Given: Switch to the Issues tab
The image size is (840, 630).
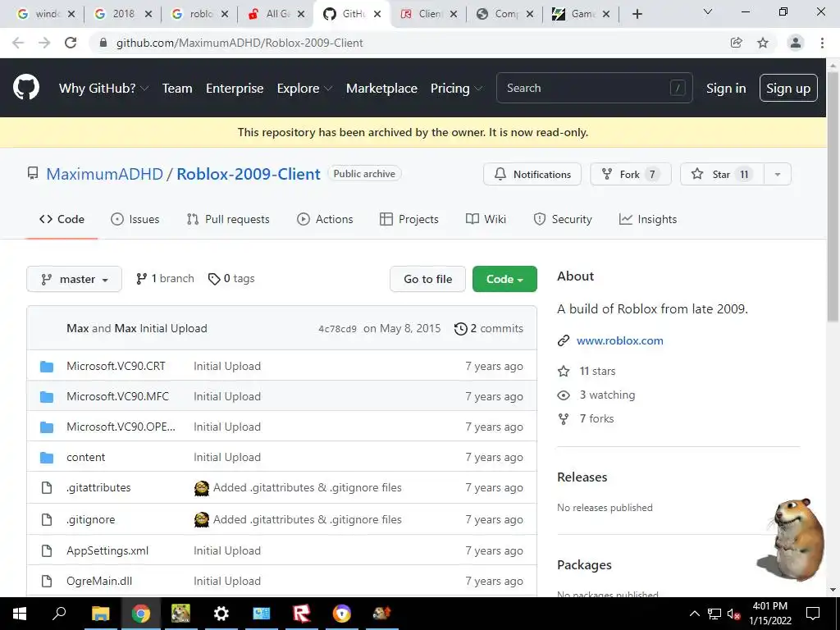Looking at the screenshot, I should point(135,219).
